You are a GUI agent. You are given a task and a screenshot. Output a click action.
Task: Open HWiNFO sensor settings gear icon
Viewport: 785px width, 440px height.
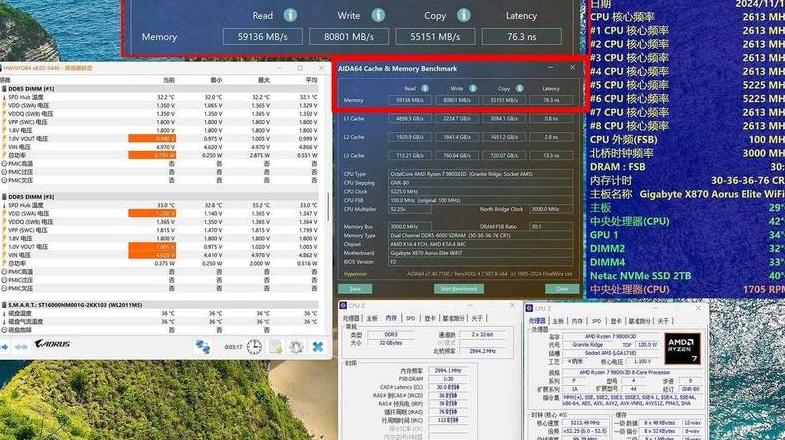tap(296, 347)
